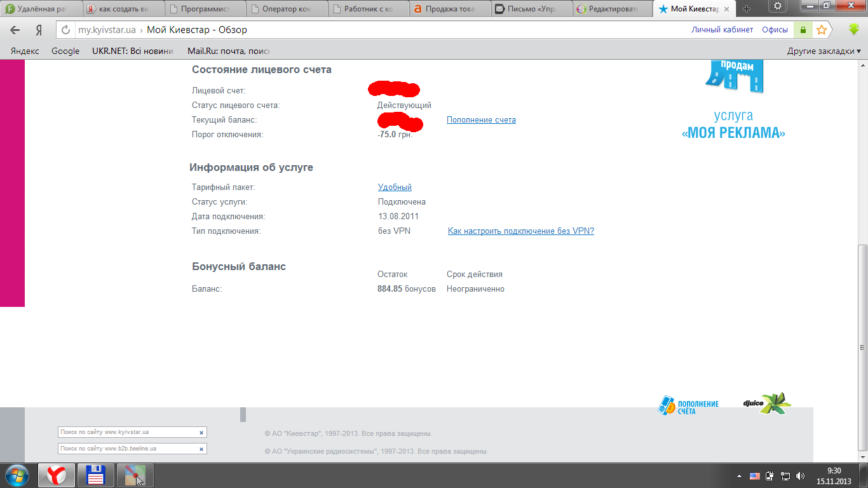Open the snipping tool taskbar icon

click(135, 475)
